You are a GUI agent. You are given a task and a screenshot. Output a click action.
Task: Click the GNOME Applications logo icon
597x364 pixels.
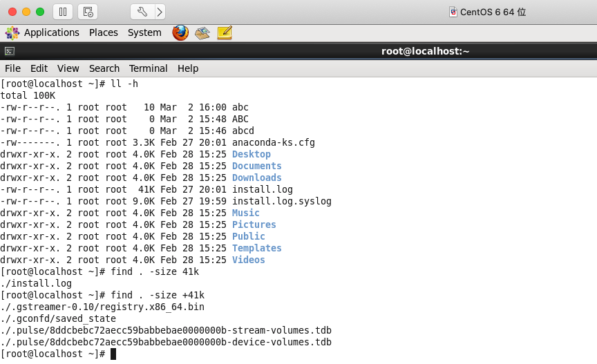point(12,32)
